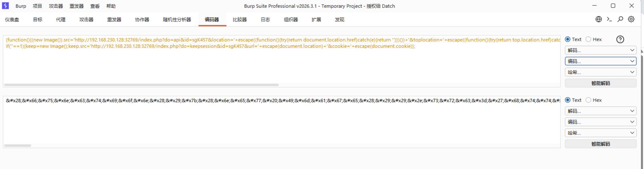The height and width of the screenshot is (169, 644).
Task: Open the settings gear icon
Action: [x=631, y=19]
